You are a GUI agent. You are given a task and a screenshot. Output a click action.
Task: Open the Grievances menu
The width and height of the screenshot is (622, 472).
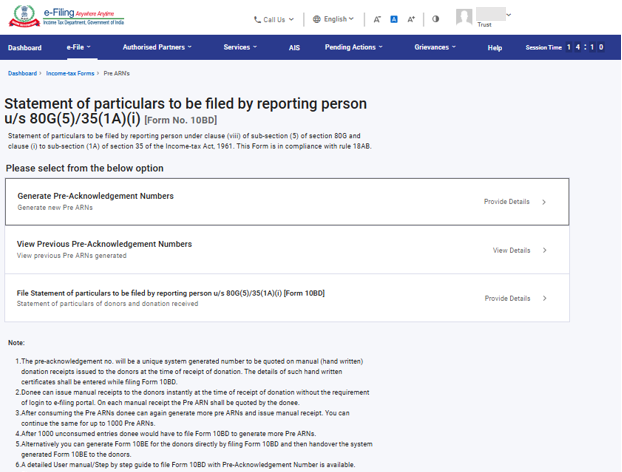(x=435, y=47)
